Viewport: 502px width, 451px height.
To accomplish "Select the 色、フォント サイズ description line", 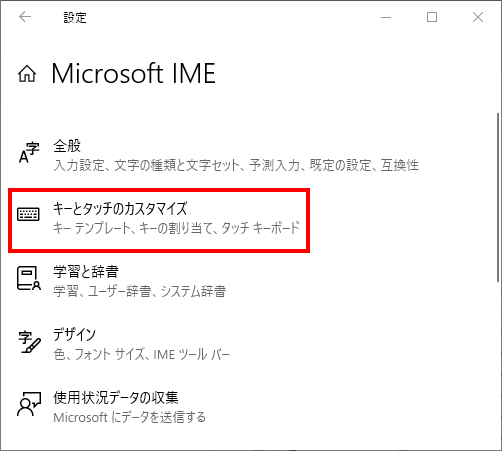I will click(x=141, y=354).
